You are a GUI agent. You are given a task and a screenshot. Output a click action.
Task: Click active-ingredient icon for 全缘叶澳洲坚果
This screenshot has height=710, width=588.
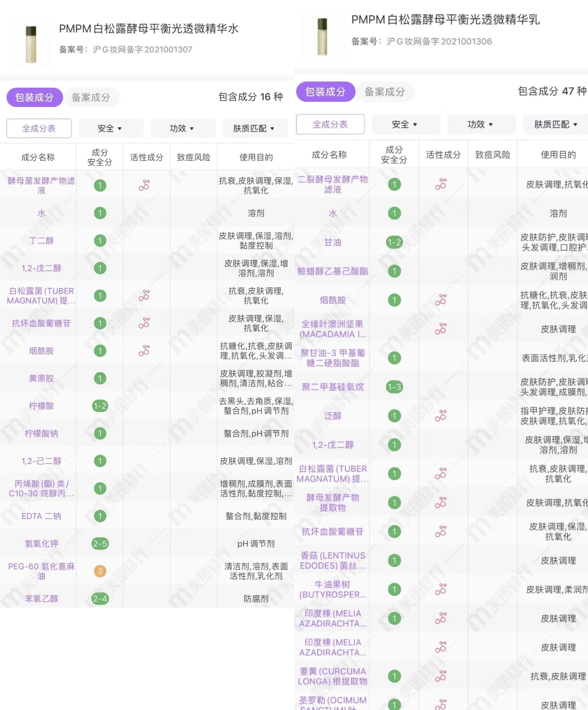pyautogui.click(x=441, y=329)
